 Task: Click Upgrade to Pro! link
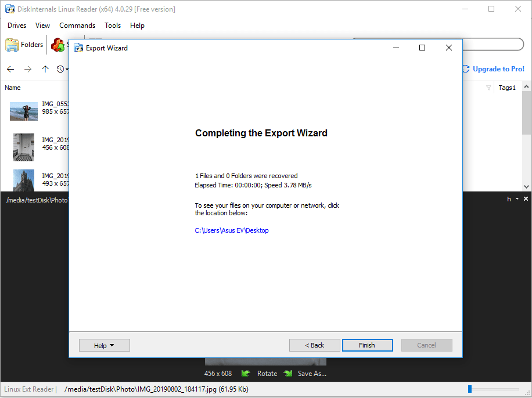point(498,69)
